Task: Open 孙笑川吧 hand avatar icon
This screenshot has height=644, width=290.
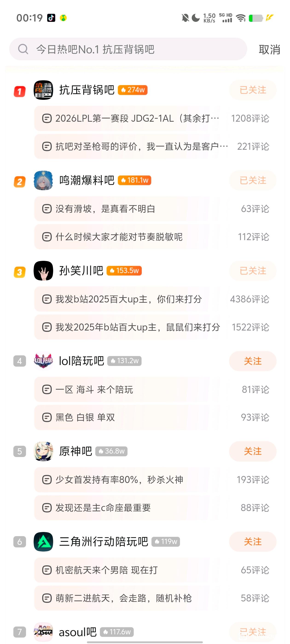Action: [43, 270]
